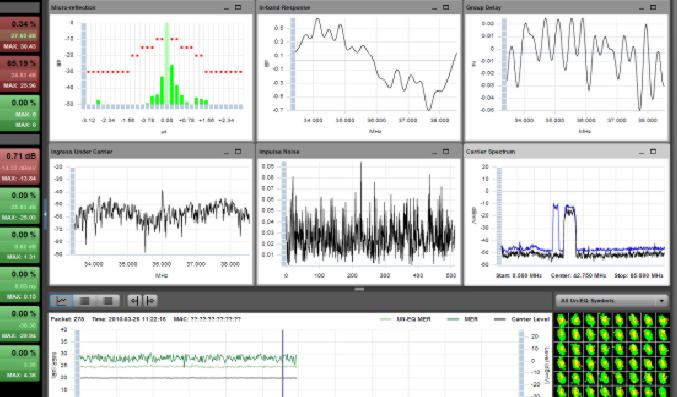Toggle the Un-EQ MER legend series
The image size is (677, 397).
pos(405,320)
